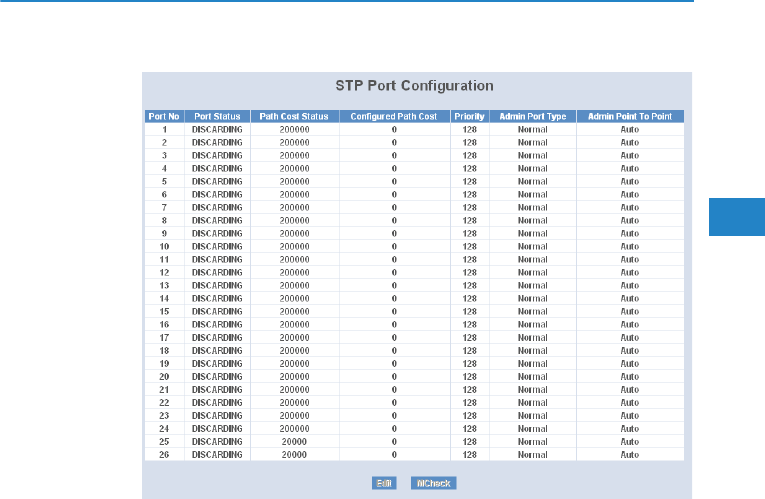The height and width of the screenshot is (499, 765).
Task: Select port number 6 cell
Action: click(x=164, y=194)
